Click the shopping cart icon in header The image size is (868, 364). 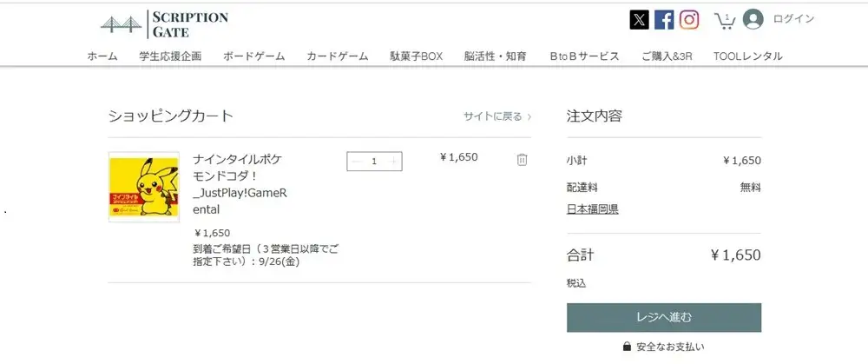724,19
